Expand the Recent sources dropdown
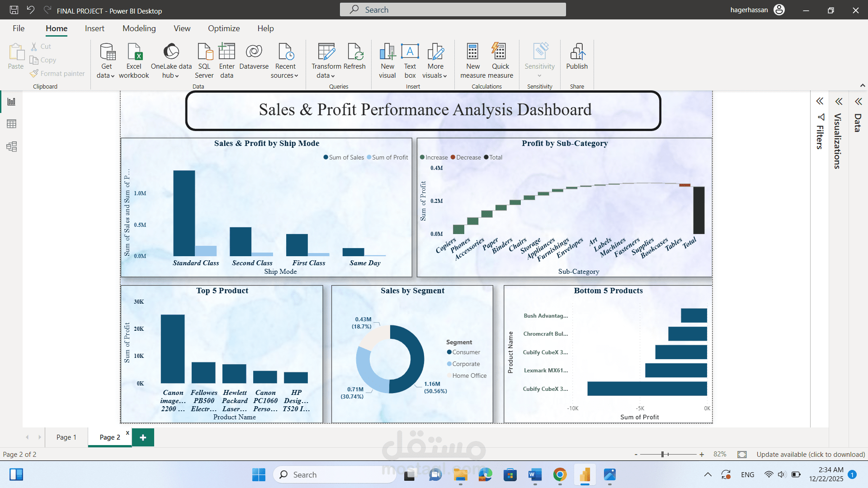This screenshot has height=488, width=868. [285, 63]
